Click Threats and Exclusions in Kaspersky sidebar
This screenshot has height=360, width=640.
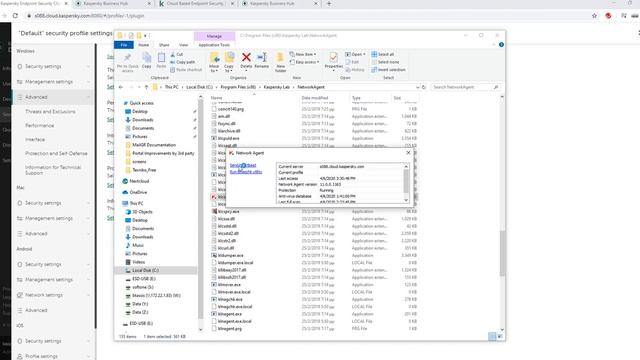point(50,111)
